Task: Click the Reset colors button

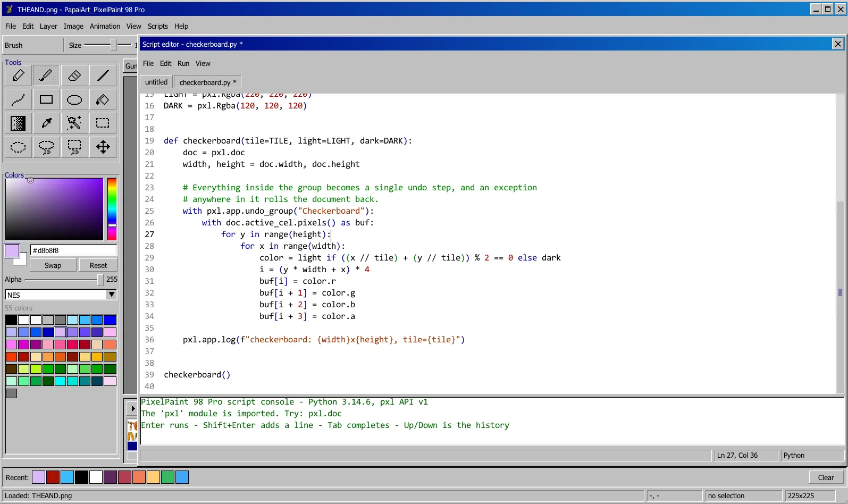Action: click(98, 265)
